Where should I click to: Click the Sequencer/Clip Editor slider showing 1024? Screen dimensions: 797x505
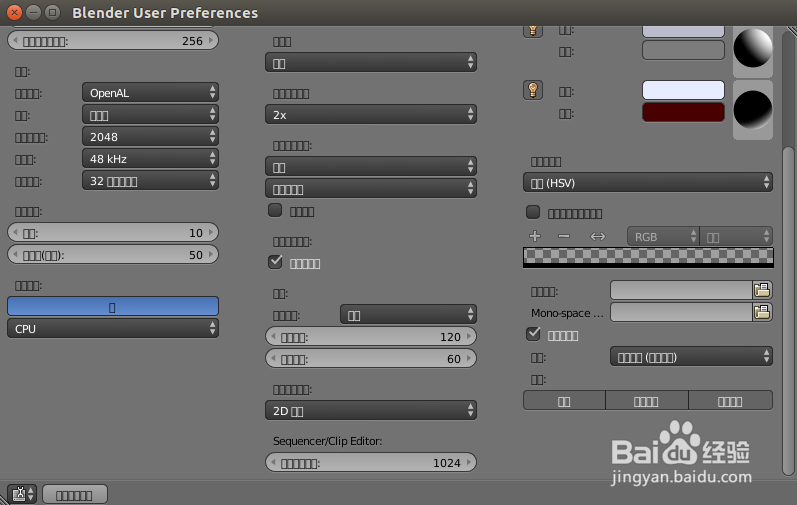click(371, 462)
